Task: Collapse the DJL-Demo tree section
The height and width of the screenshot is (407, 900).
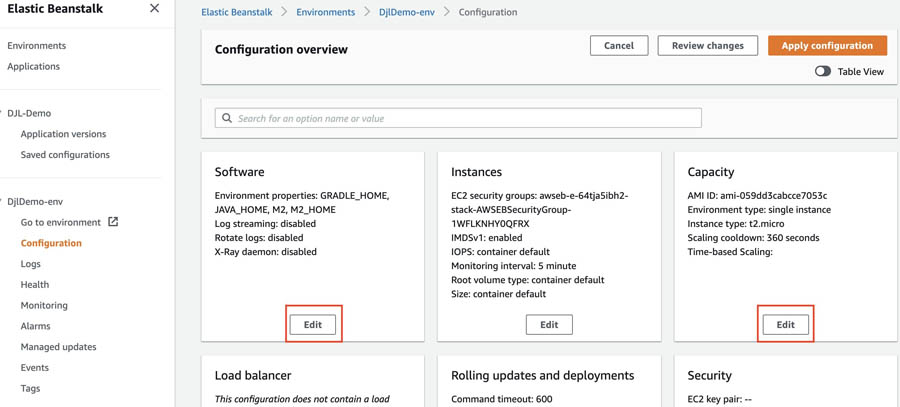Action: point(2,113)
